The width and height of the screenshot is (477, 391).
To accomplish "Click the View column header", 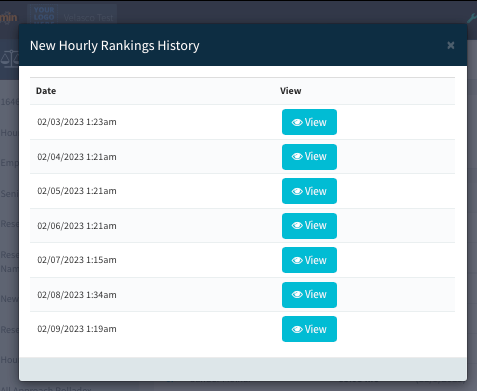I will 291,91.
